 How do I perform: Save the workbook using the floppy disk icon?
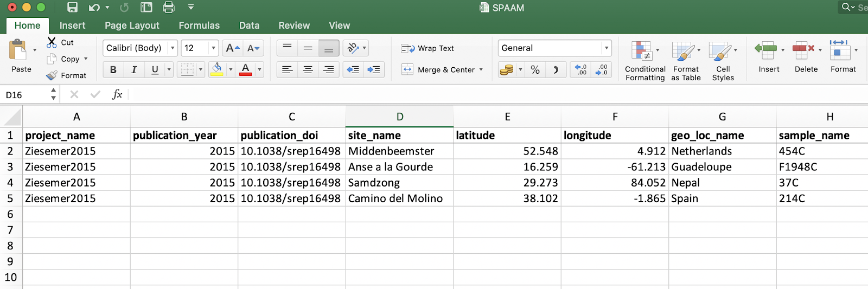click(72, 8)
